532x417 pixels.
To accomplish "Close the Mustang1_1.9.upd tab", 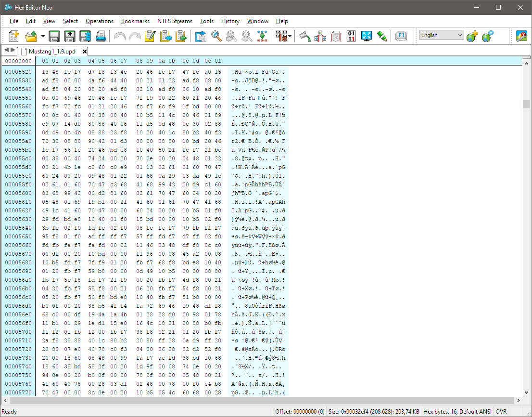I will point(85,51).
